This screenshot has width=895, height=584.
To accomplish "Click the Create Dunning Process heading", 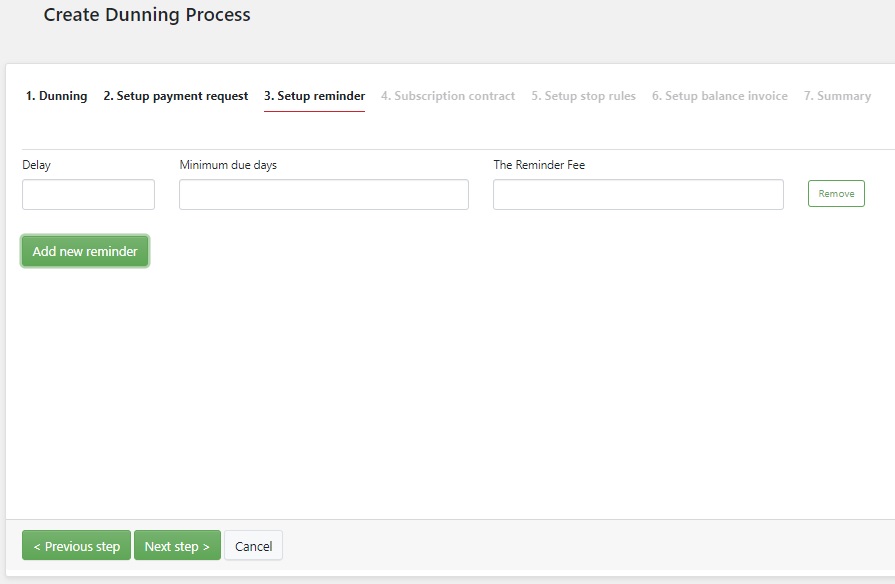I will [x=147, y=15].
